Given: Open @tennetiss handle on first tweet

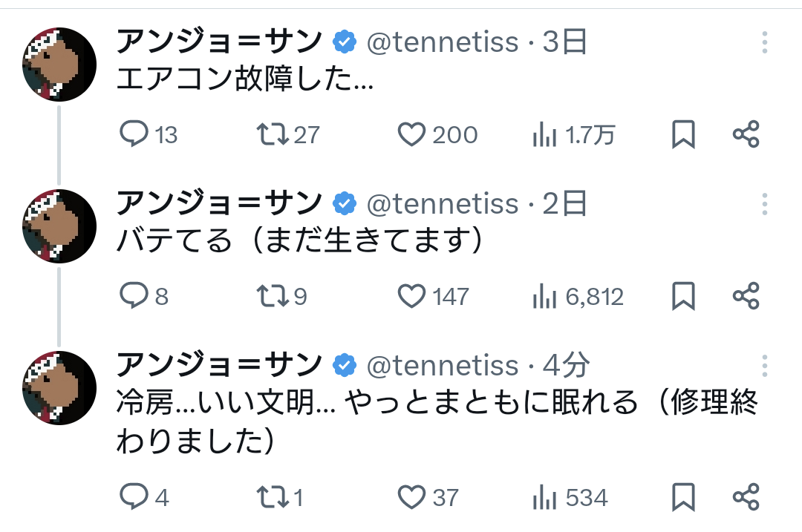Looking at the screenshot, I should click(x=443, y=42).
